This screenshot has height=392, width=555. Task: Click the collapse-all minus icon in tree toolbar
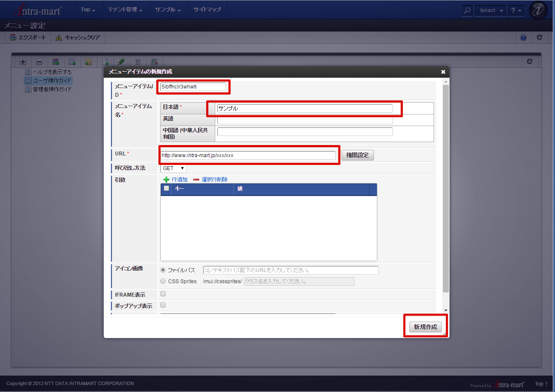pos(39,62)
